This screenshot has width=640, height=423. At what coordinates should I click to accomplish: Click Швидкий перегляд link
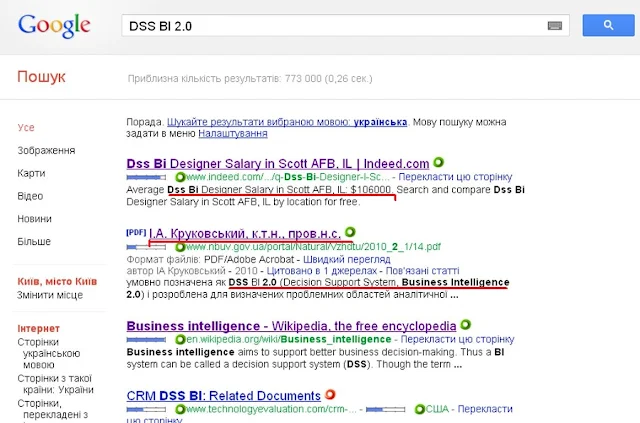tap(347, 259)
